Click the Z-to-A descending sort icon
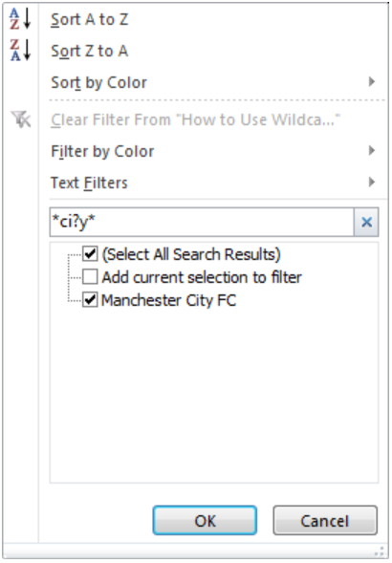This screenshot has width=392, height=563. coord(20,51)
